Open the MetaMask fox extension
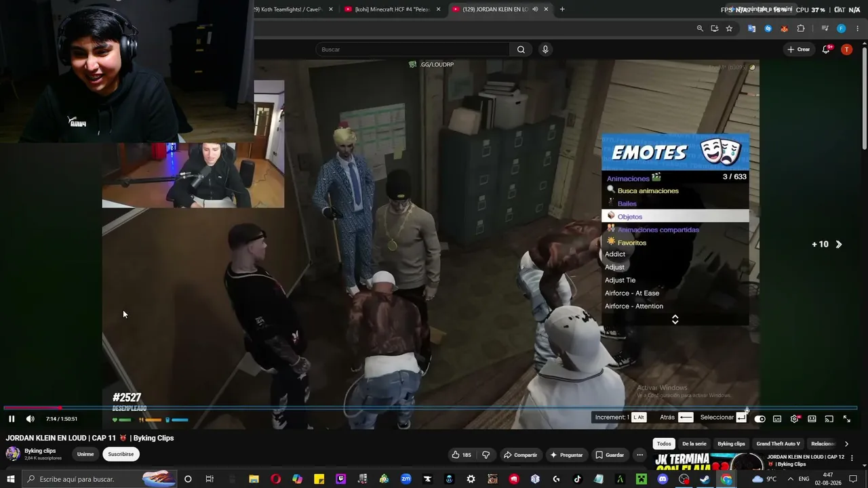 coord(784,28)
